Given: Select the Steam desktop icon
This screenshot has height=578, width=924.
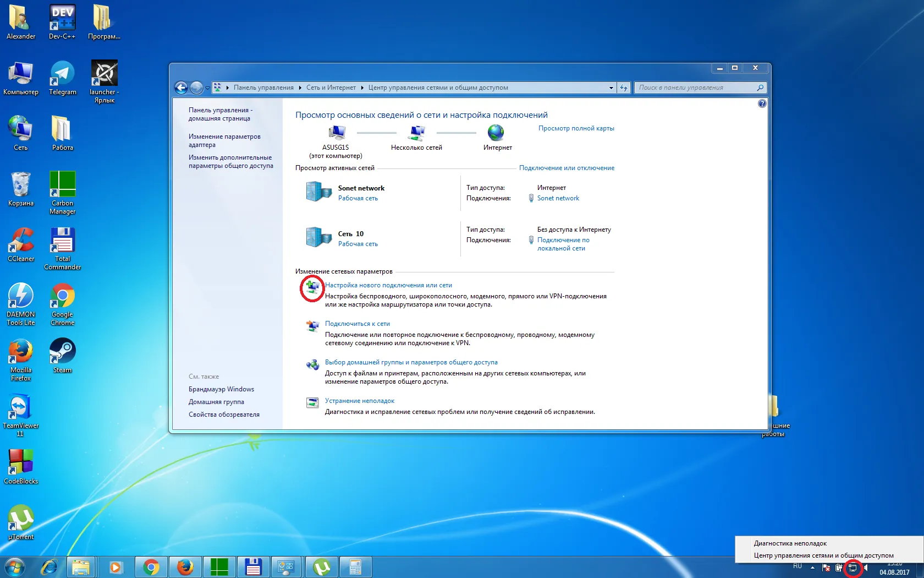Looking at the screenshot, I should [63, 355].
